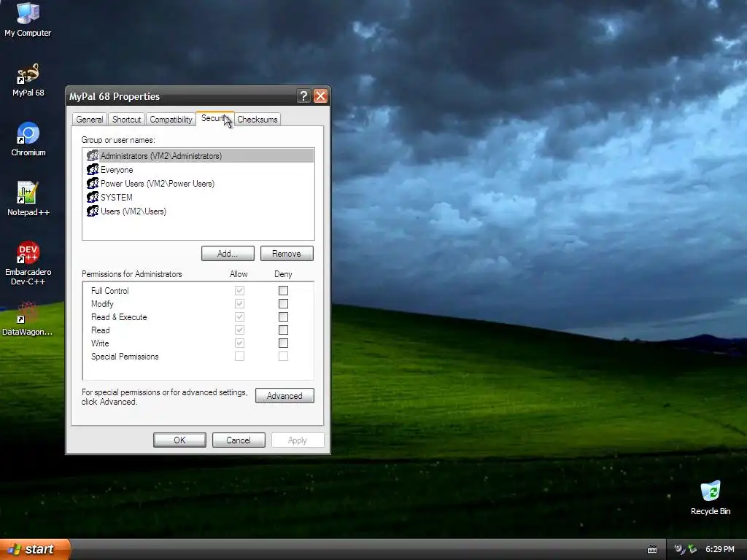Viewport: 747px width, 560px height.
Task: Tick Deny checkbox for Full Control
Action: [283, 290]
